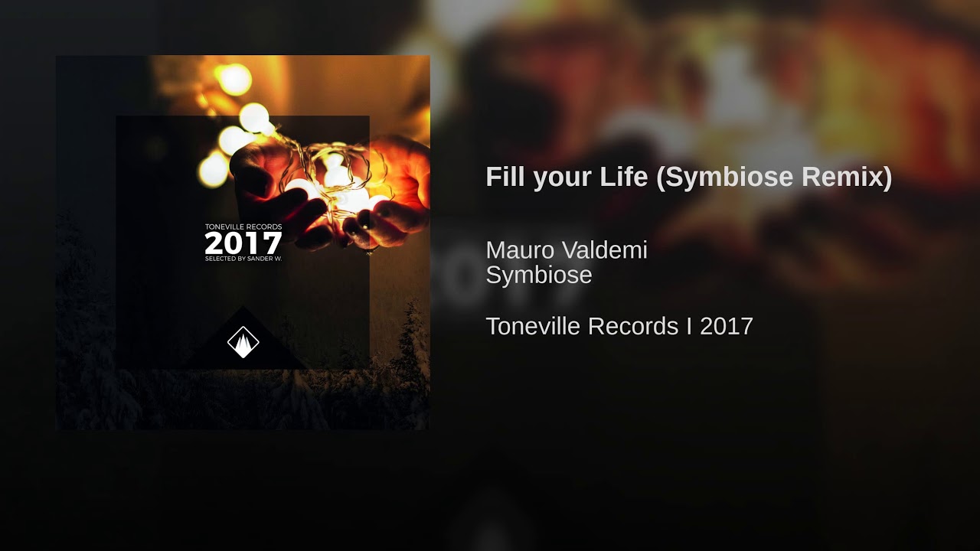Viewport: 980px width, 551px height.
Task: Select artist name Mauro Valdemi
Action: click(x=567, y=249)
